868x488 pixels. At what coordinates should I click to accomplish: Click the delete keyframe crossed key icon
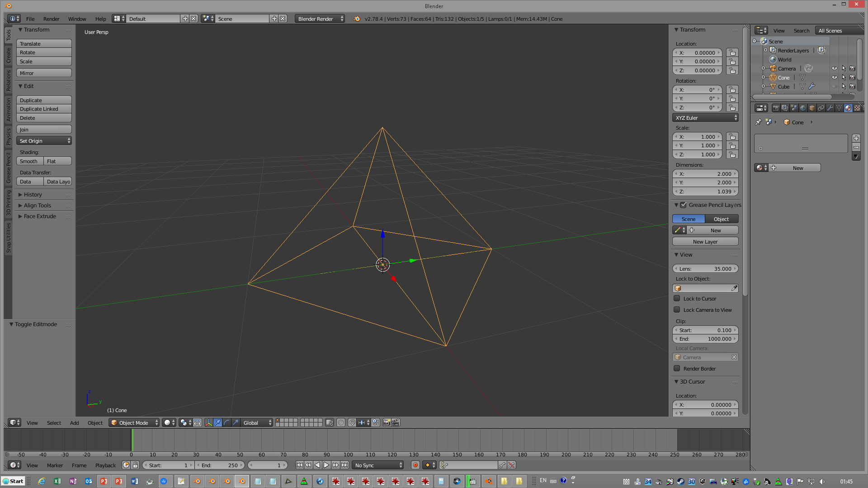(x=511, y=465)
